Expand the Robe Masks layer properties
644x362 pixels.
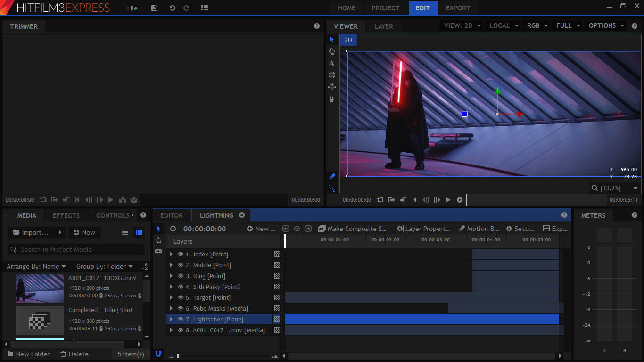[x=171, y=308]
